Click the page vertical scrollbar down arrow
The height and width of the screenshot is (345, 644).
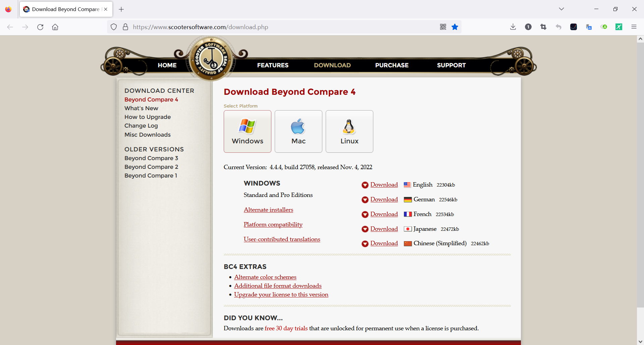coord(640,342)
